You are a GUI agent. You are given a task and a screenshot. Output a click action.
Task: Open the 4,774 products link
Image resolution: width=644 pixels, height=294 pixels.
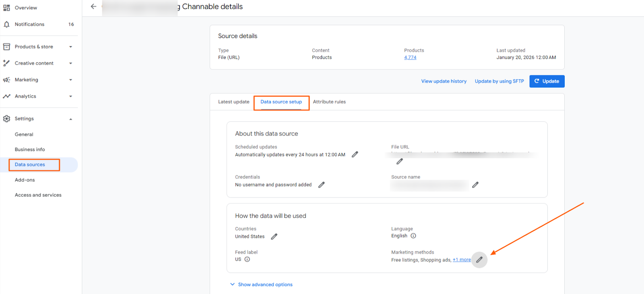(410, 58)
